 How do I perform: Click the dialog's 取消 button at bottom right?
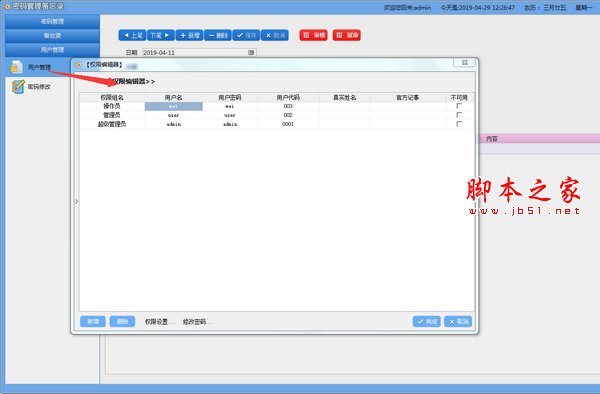click(x=458, y=321)
